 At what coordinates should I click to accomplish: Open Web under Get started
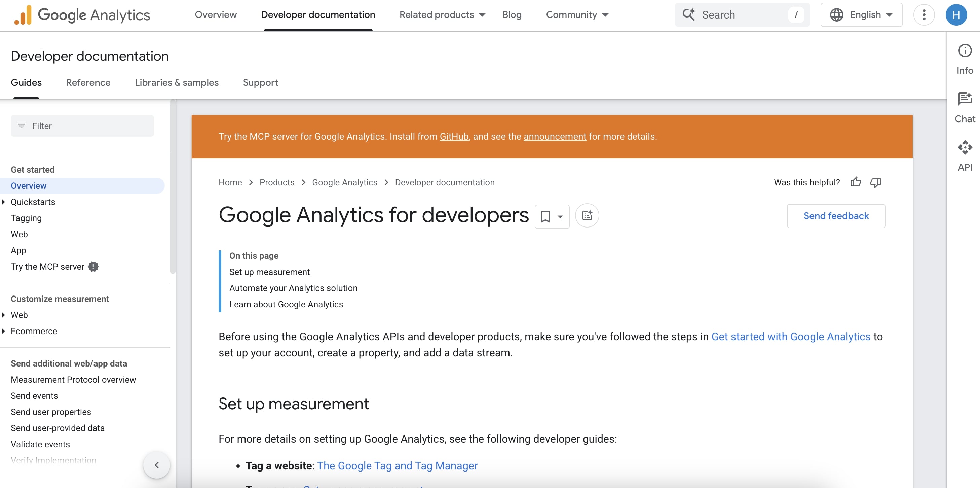point(19,234)
